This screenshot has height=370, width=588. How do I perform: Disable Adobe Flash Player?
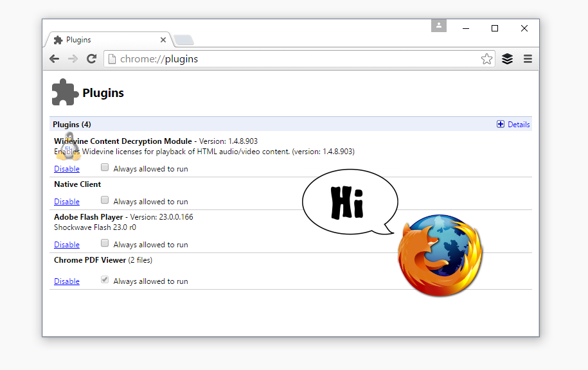tap(67, 244)
